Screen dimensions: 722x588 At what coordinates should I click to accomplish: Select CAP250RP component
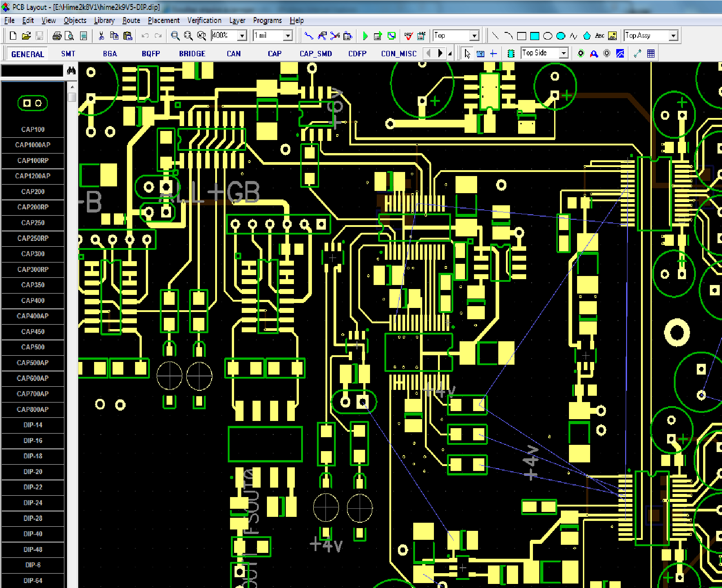pos(33,238)
